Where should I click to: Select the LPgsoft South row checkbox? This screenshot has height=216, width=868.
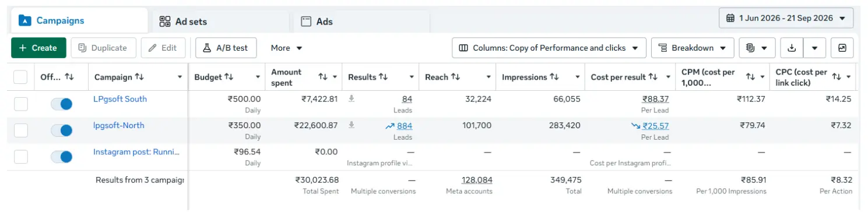(20, 104)
